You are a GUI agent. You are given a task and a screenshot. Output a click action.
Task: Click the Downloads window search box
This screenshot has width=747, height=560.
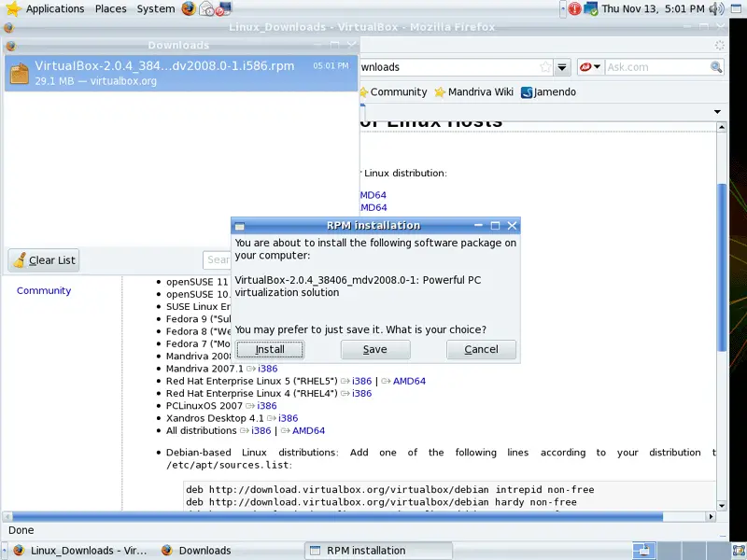(218, 259)
